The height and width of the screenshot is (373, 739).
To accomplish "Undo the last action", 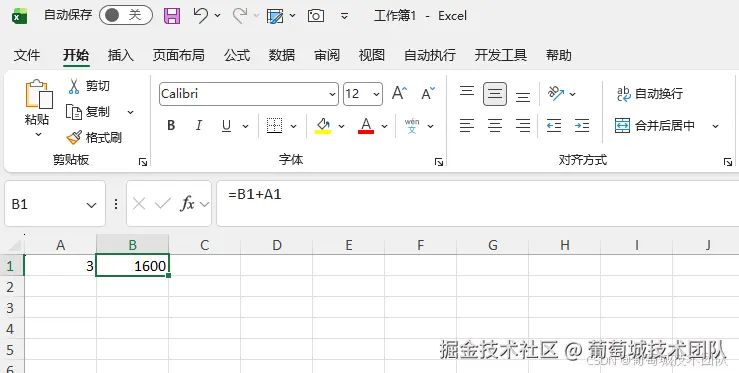I will coord(200,16).
